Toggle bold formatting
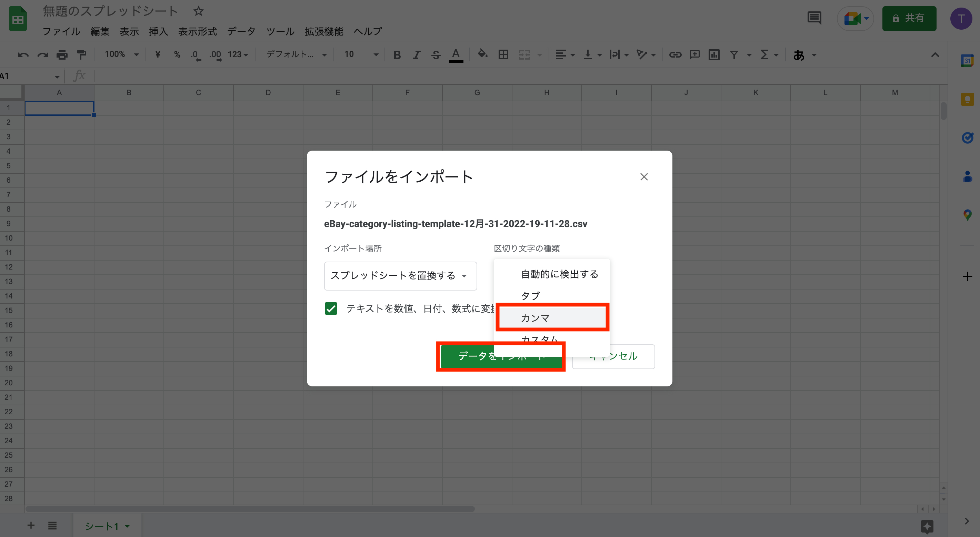Viewport: 980px width, 537px height. coord(397,55)
